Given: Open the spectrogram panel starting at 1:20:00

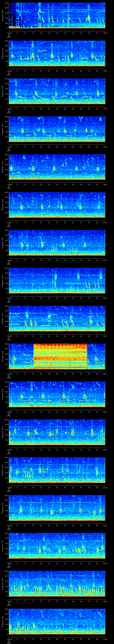Looking at the screenshot, I should pos(57,243).
